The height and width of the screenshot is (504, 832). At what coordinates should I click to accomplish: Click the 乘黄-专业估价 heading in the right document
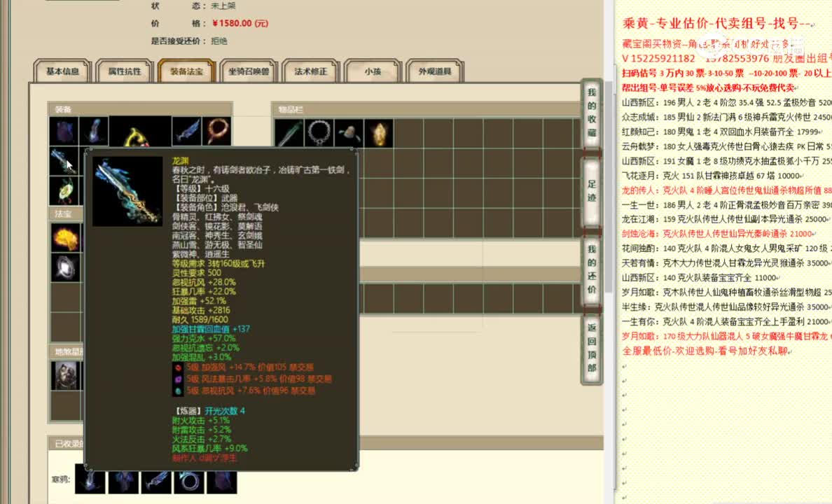click(x=716, y=23)
